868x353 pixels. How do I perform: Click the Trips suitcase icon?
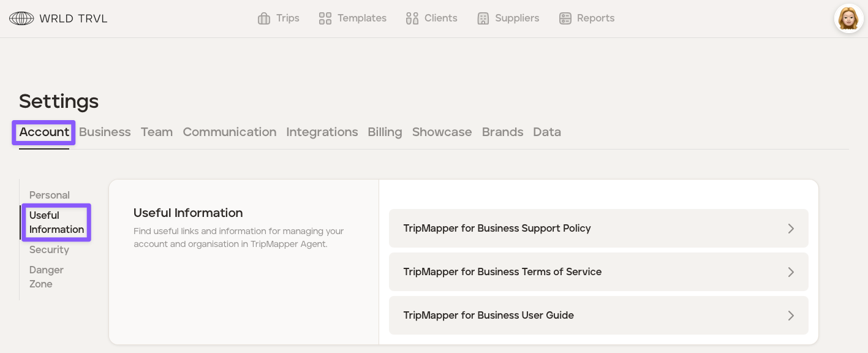264,18
